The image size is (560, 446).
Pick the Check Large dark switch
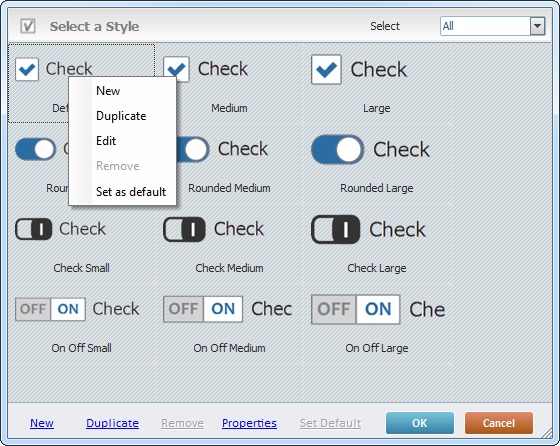(335, 229)
